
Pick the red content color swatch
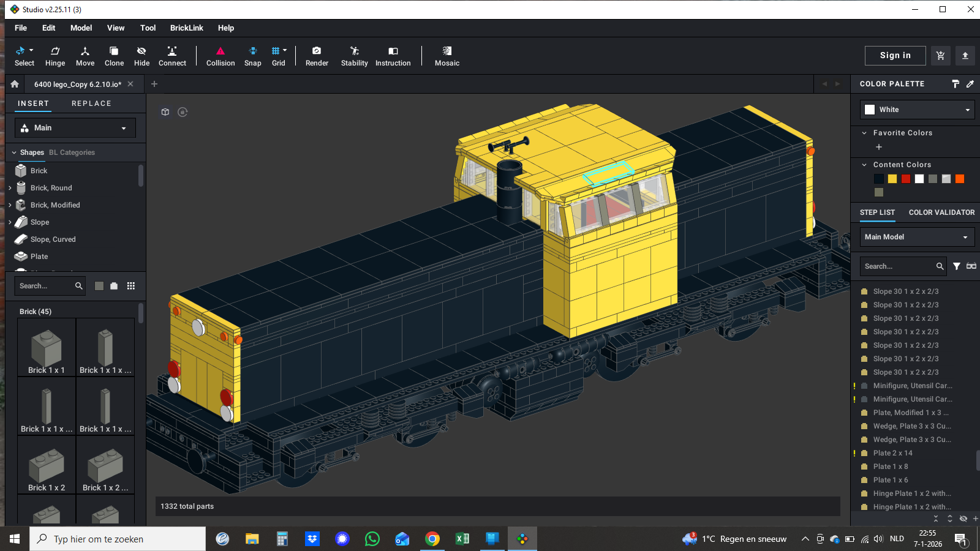[x=906, y=179]
